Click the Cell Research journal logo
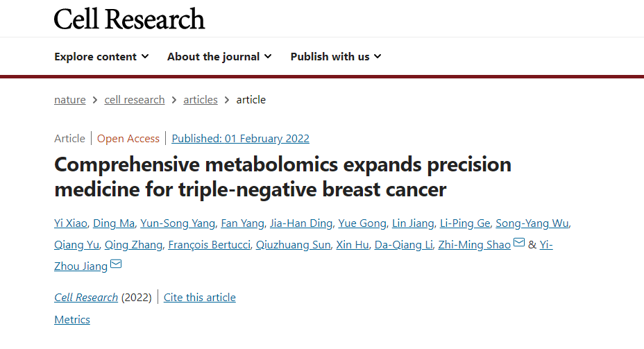The width and height of the screenshot is (644, 349). click(130, 19)
